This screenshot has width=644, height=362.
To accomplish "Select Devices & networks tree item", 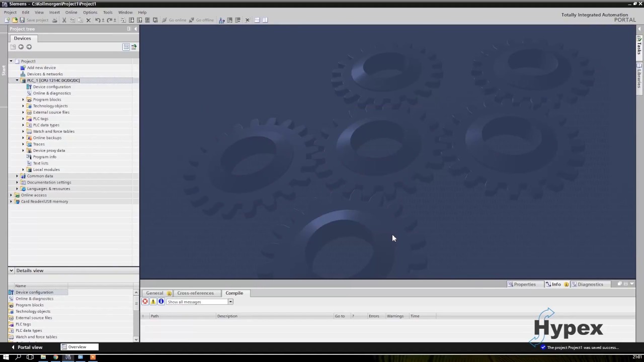I will coord(45,74).
